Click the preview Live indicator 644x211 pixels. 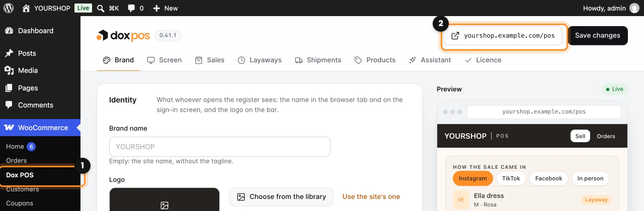pyautogui.click(x=614, y=89)
